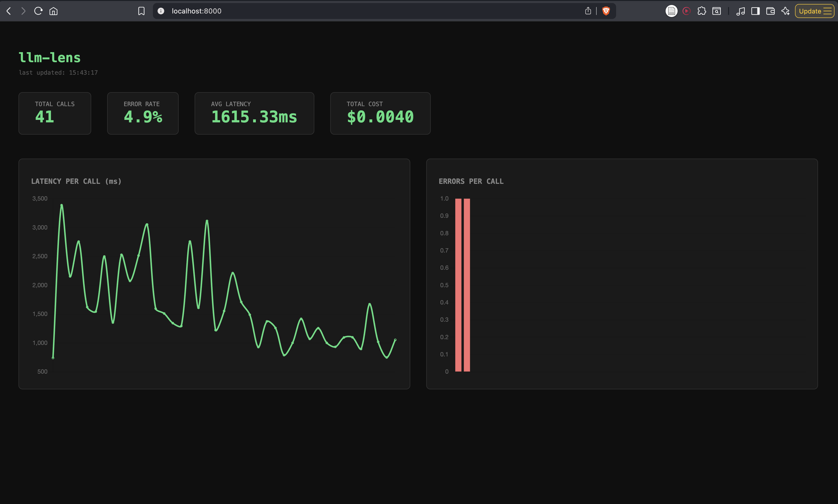Image resolution: width=838 pixels, height=504 pixels.
Task: Open the music note media control
Action: coord(741,11)
